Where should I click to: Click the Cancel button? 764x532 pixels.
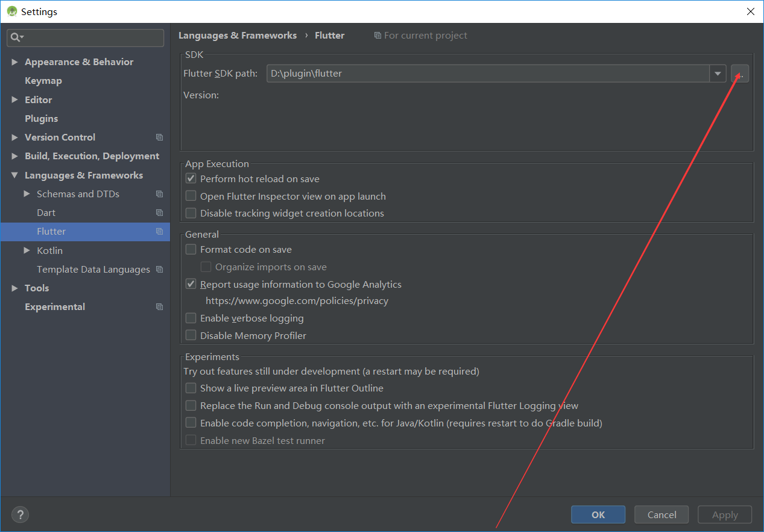click(x=662, y=515)
